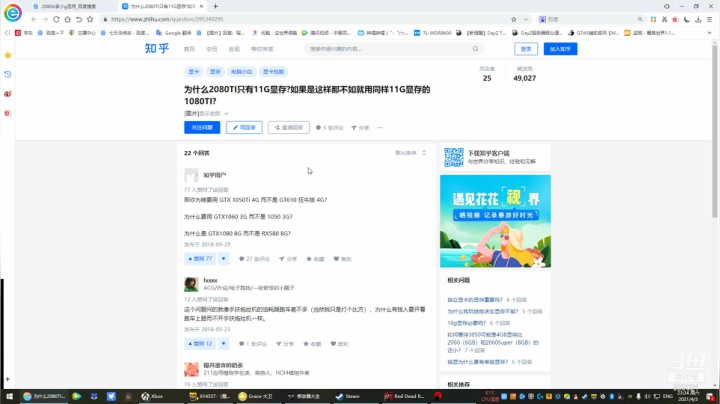Open the 京东 bookmark
Viewport: 720px width, 404px height.
coord(24,33)
